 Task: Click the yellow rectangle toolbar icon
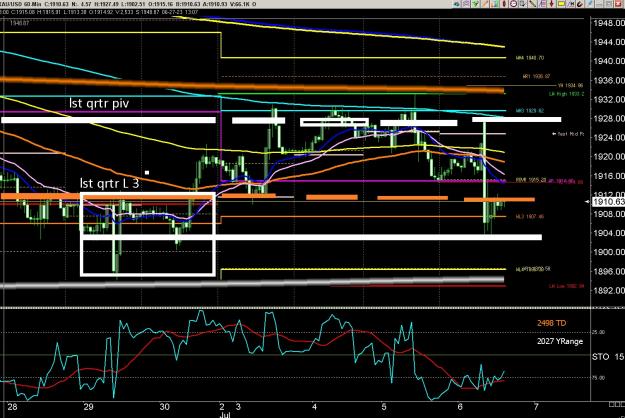[x=561, y=4]
